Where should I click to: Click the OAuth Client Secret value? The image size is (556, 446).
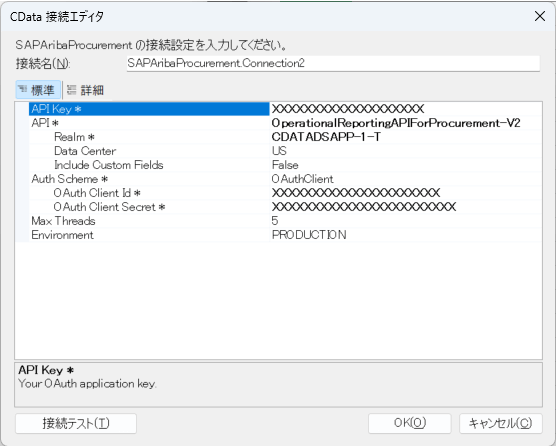(406, 207)
